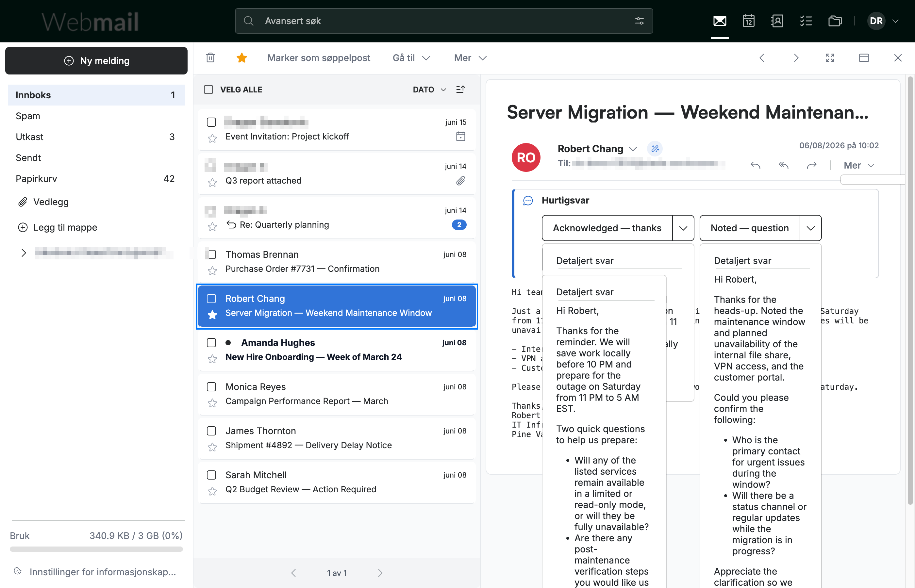Click attachment paperclip on Q3 report email
The height and width of the screenshot is (588, 915).
pos(460,181)
